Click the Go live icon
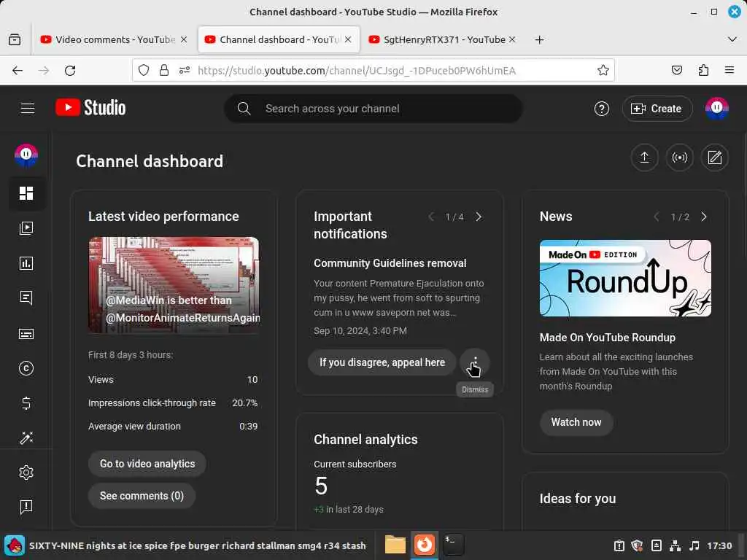747x560 pixels. (679, 157)
